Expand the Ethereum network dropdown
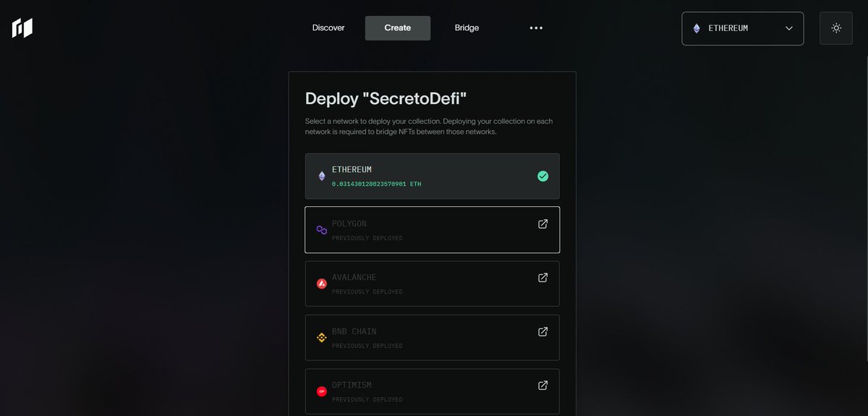The image size is (868, 416). 742,28
